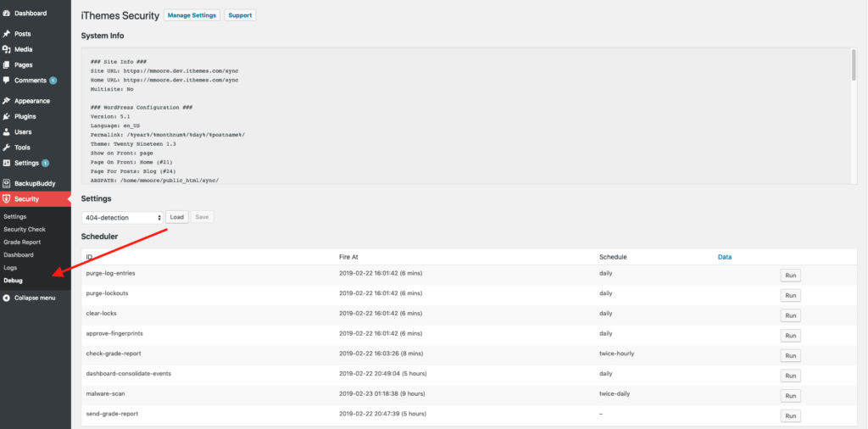The width and height of the screenshot is (868, 429).
Task: Run the check-grade-report job
Action: pyautogui.click(x=791, y=355)
